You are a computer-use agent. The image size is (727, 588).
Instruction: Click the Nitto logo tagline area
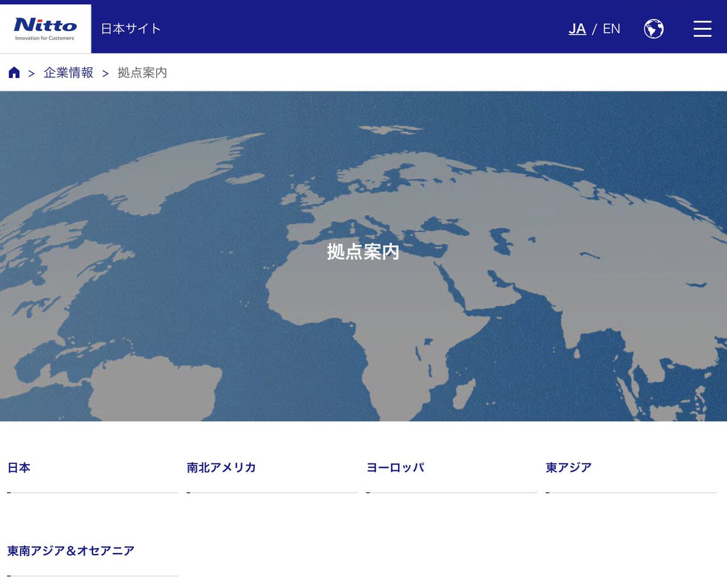[44, 38]
